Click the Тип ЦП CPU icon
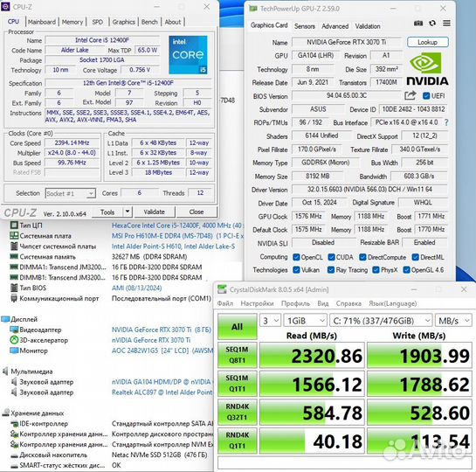 [x=14, y=225]
